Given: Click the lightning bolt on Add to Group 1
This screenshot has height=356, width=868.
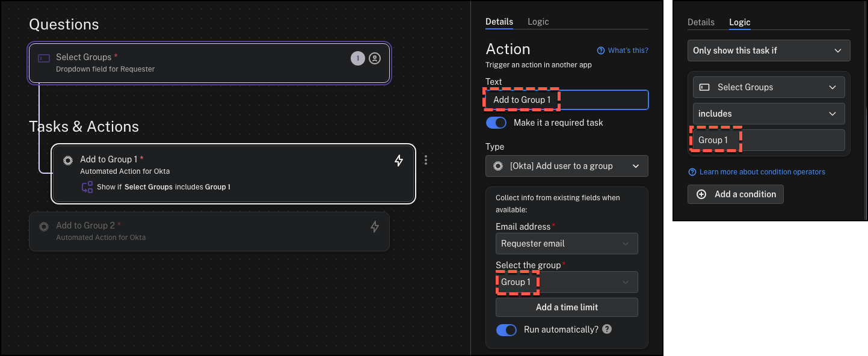Looking at the screenshot, I should [x=398, y=161].
